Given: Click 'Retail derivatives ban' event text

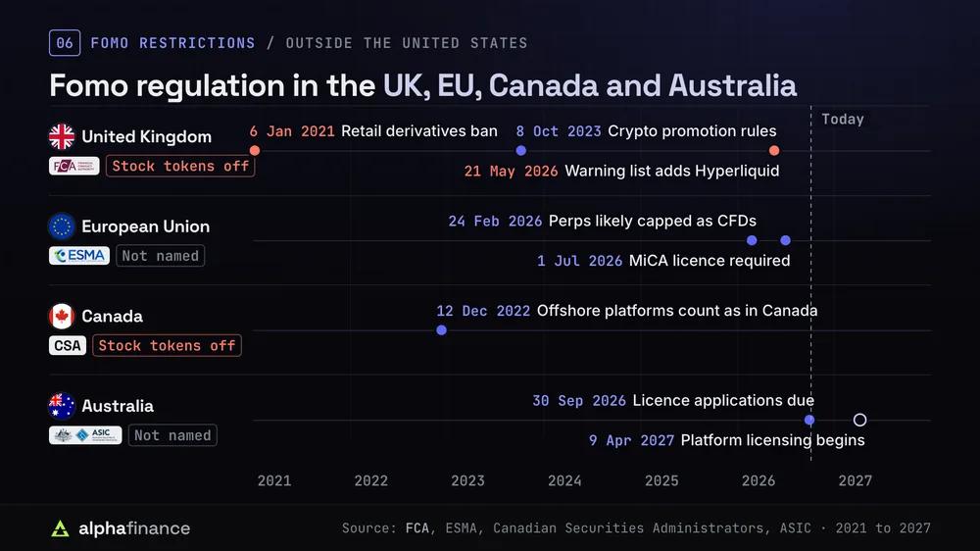Looking at the screenshot, I should (x=419, y=130).
